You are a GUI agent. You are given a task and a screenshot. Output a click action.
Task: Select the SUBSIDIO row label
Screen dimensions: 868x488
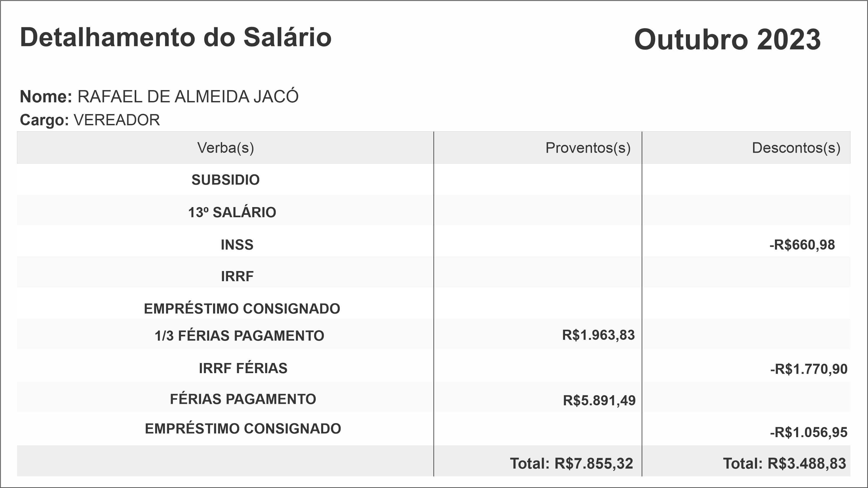click(225, 180)
